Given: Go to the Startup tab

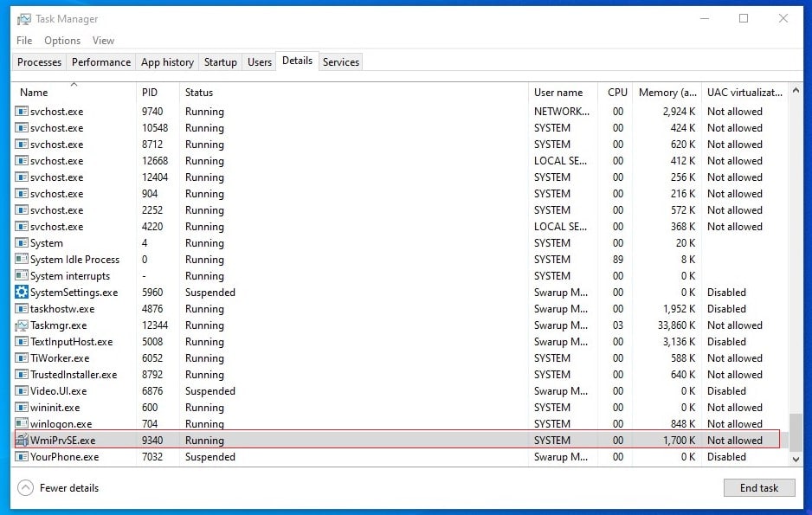Looking at the screenshot, I should click(220, 62).
